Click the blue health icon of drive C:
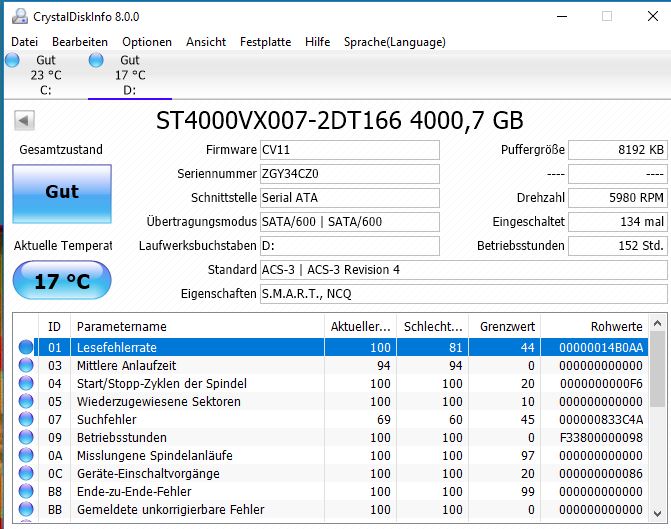 pyautogui.click(x=12, y=60)
